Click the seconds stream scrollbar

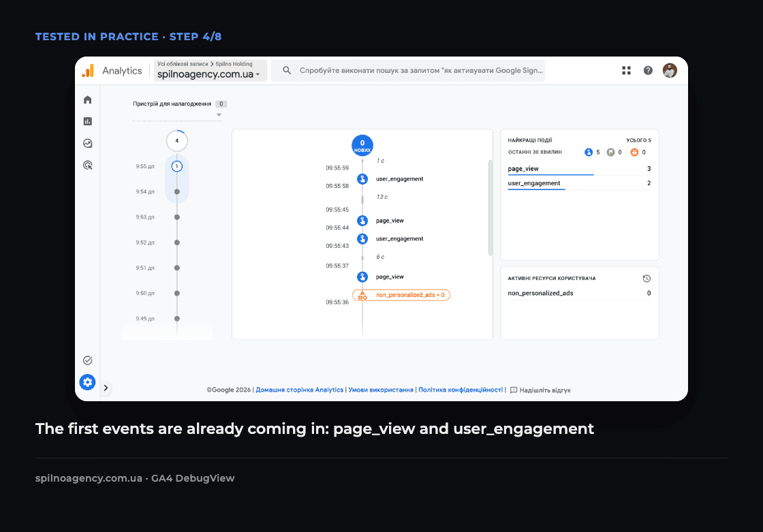(x=490, y=208)
